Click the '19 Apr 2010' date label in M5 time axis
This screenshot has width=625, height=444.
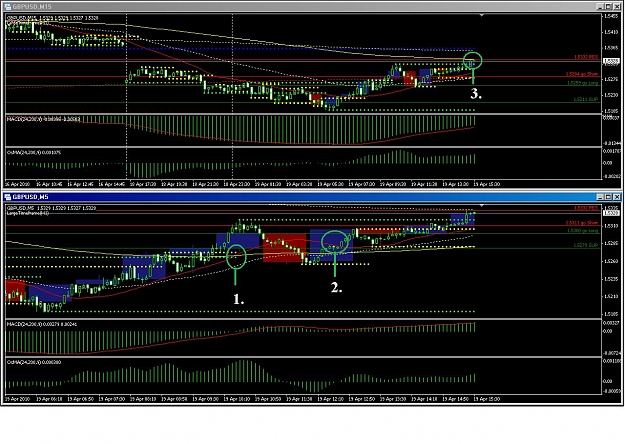point(17,399)
